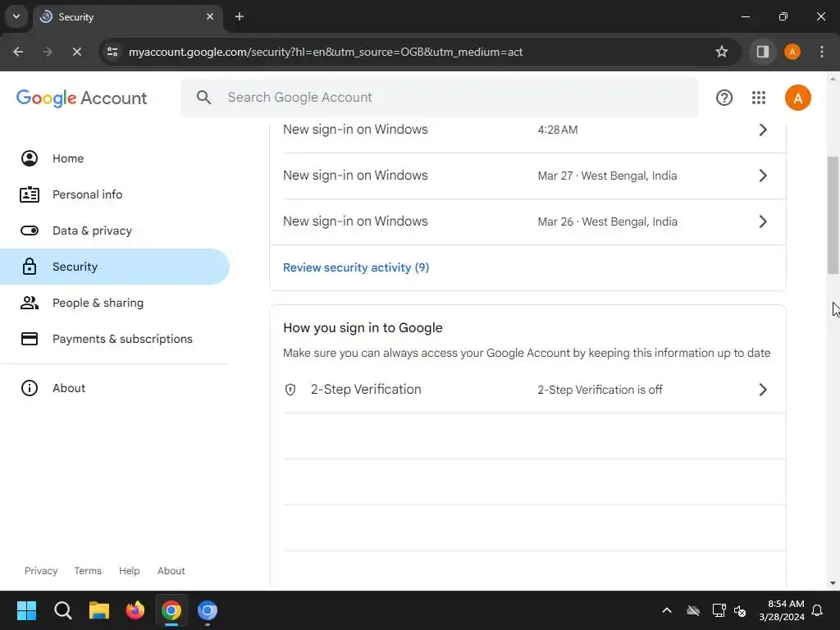This screenshot has width=840, height=630.
Task: Show hidden system tray icons
Action: (667, 610)
